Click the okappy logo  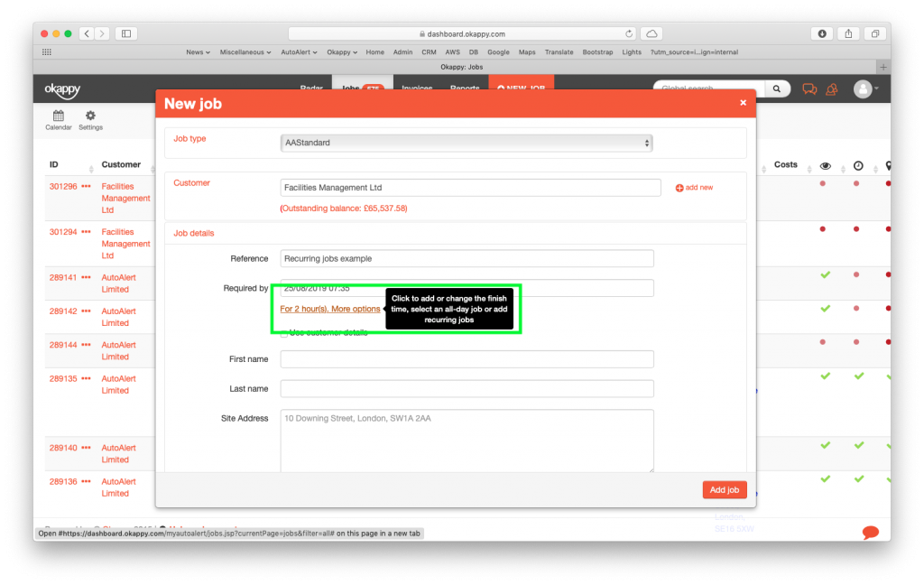pos(62,89)
